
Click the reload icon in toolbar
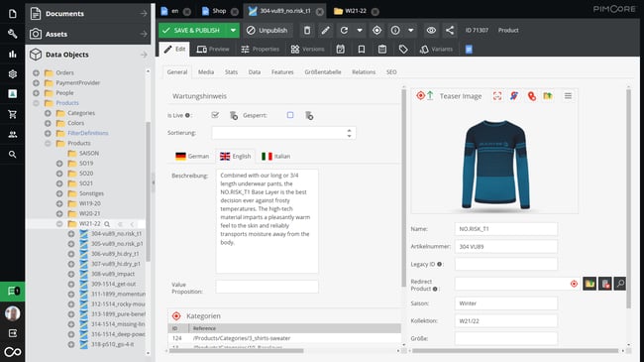click(x=344, y=31)
